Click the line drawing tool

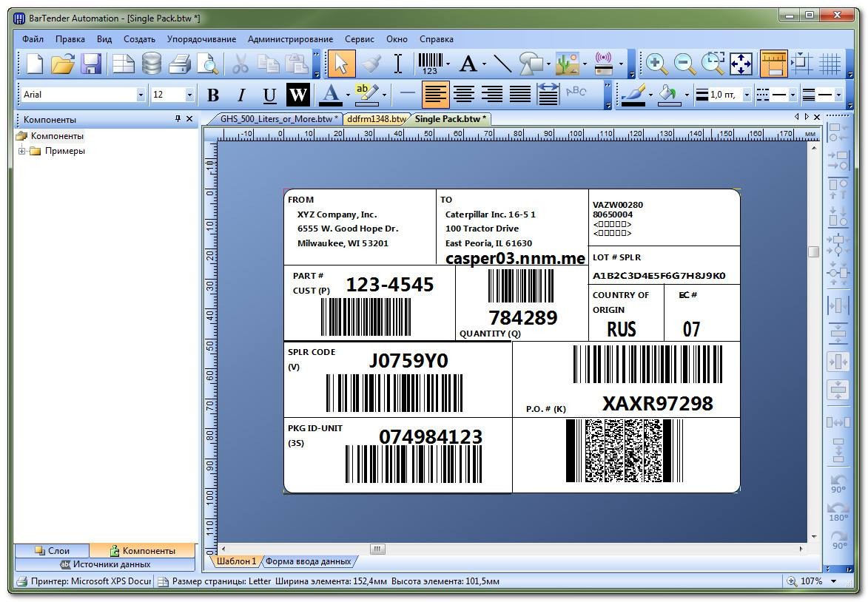[502, 64]
